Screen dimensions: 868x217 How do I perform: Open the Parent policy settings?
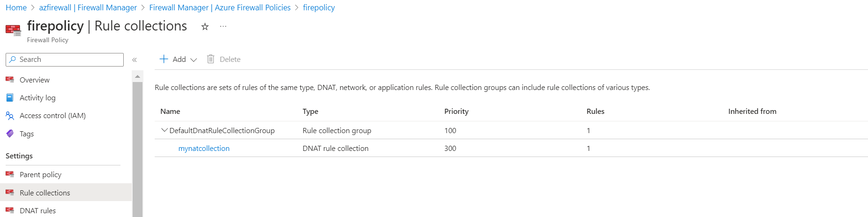coord(40,175)
